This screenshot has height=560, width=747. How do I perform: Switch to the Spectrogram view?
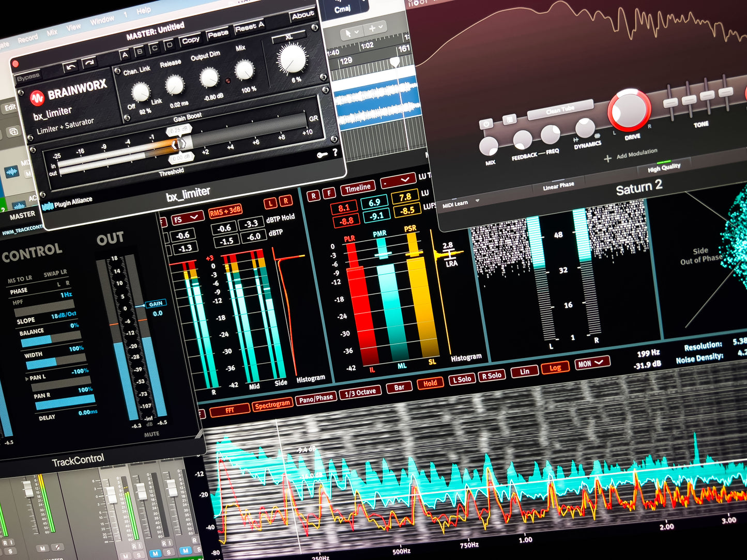(272, 405)
